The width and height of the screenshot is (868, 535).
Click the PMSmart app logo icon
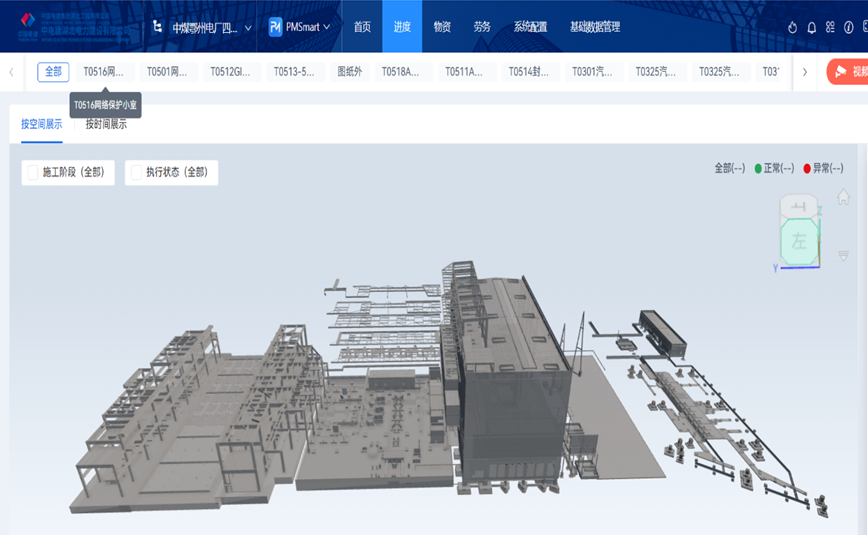coord(275,27)
